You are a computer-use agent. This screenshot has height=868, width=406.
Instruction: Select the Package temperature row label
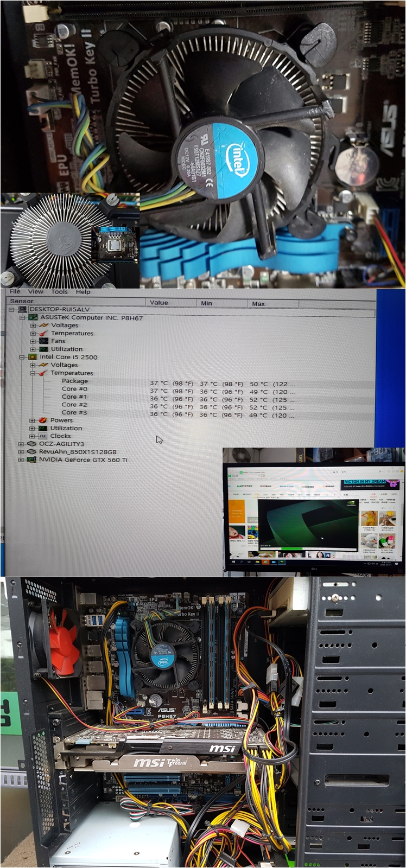(x=74, y=381)
